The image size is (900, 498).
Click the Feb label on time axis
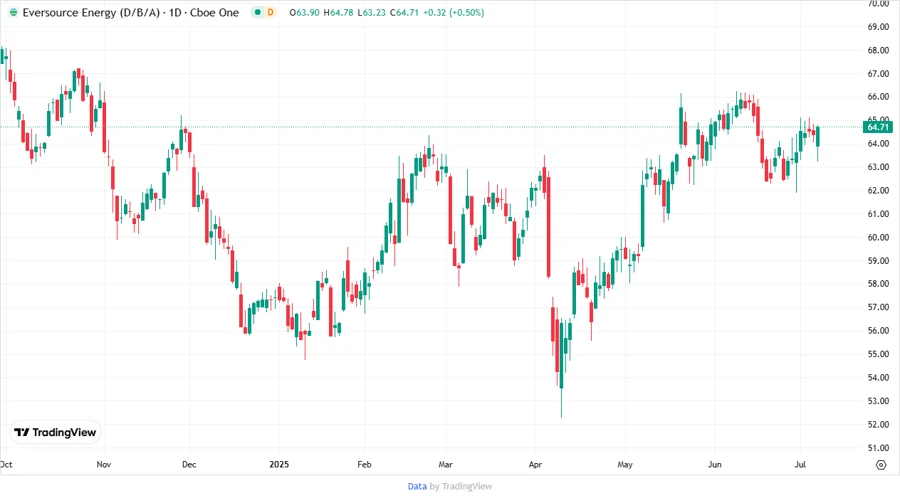[364, 464]
